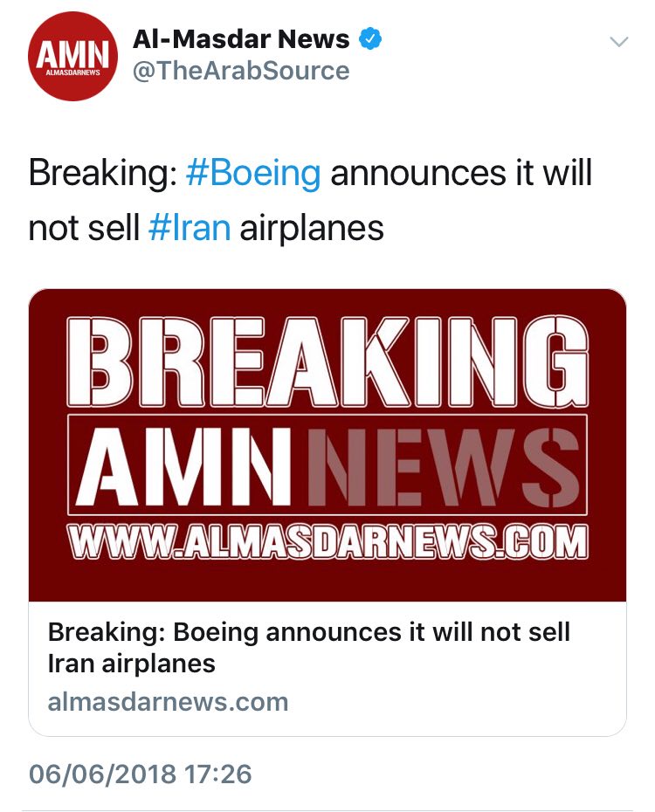Viewport: 655px width, 812px height.
Task: Click "announces it will" in the tweet text
Action: [x=461, y=174]
